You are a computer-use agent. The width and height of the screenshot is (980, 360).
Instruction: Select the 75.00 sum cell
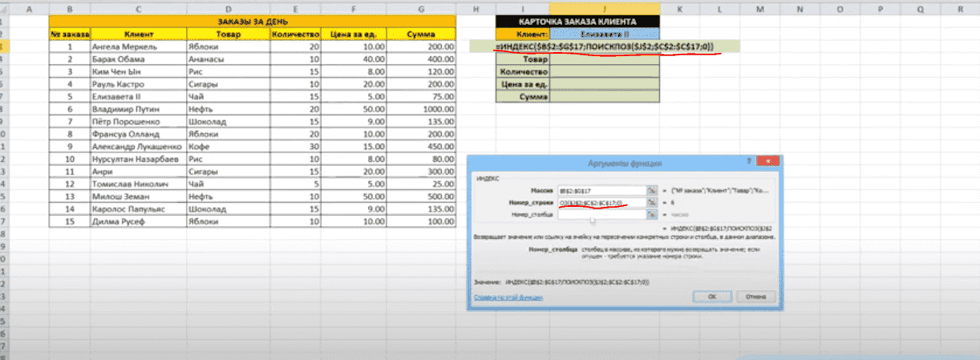click(x=422, y=97)
